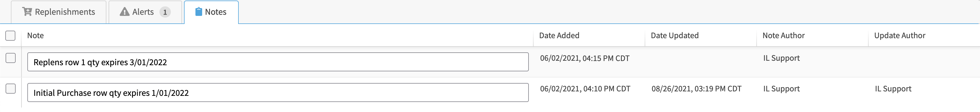Click the Alerts count badge showing 1
This screenshot has width=980, height=112.
click(165, 12)
